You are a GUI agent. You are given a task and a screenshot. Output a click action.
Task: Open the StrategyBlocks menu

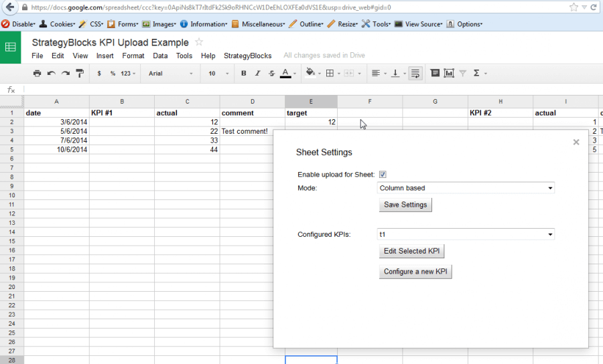point(248,56)
